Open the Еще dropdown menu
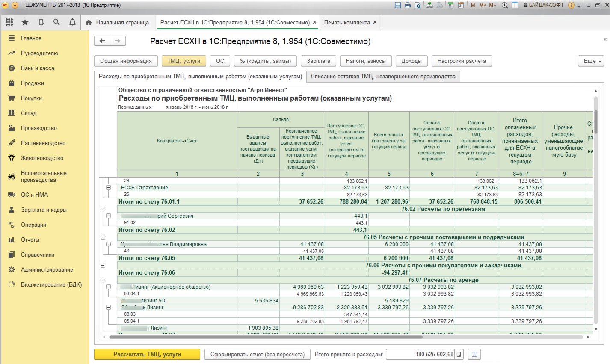610x364 pixels. tap(591, 61)
